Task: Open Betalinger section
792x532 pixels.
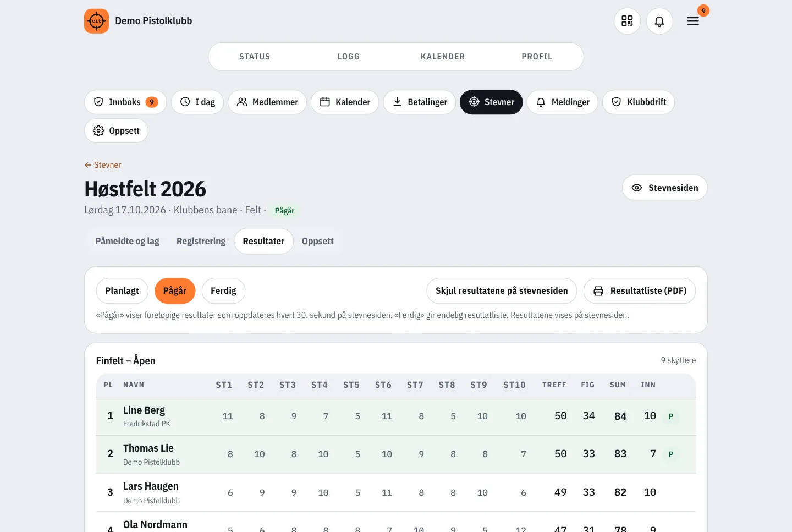Action: pyautogui.click(x=420, y=102)
